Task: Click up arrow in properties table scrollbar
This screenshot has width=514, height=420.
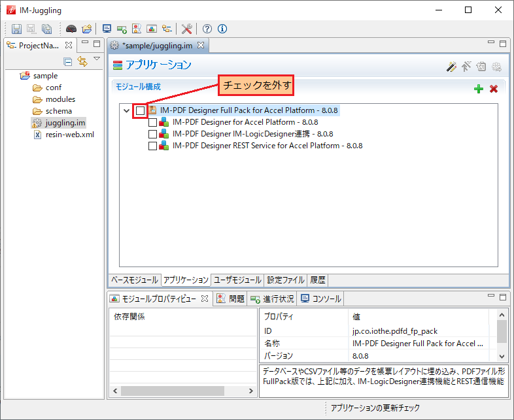Action: click(x=502, y=315)
